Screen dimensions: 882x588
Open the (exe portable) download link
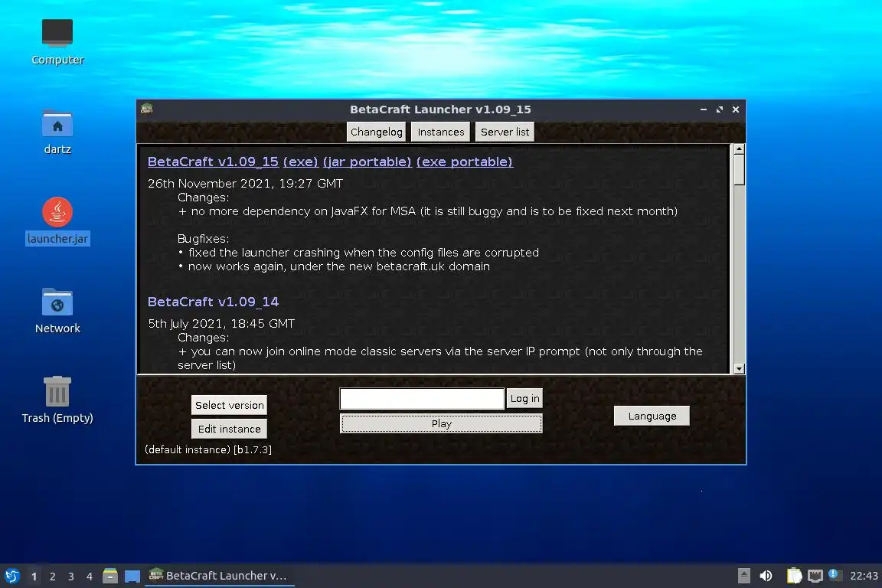click(x=465, y=162)
